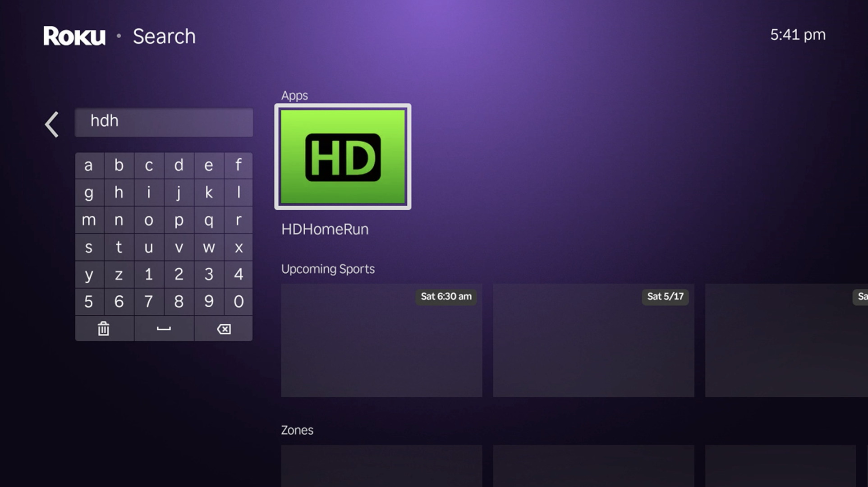This screenshot has width=868, height=487.
Task: Select the letter c key
Action: [149, 165]
